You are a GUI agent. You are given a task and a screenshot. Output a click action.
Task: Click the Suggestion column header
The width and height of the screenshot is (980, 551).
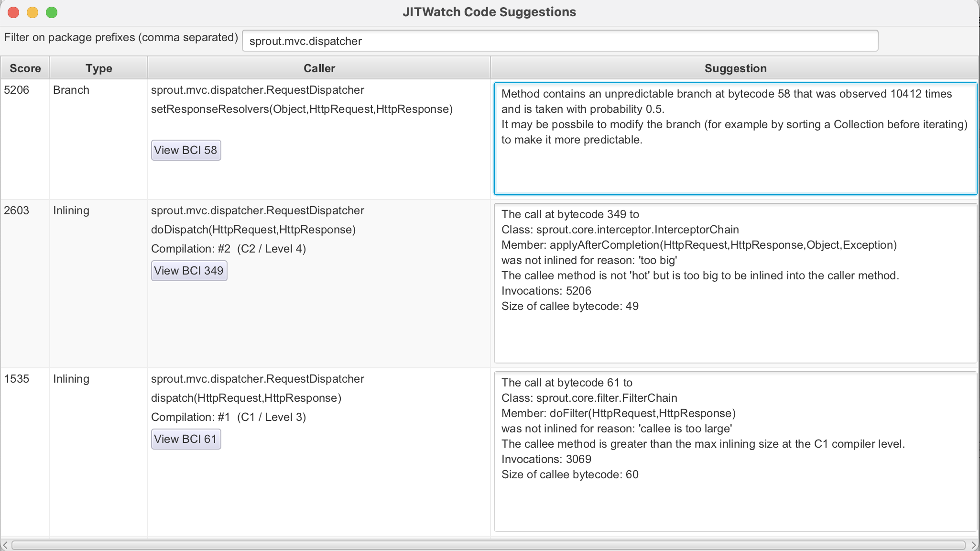point(735,68)
